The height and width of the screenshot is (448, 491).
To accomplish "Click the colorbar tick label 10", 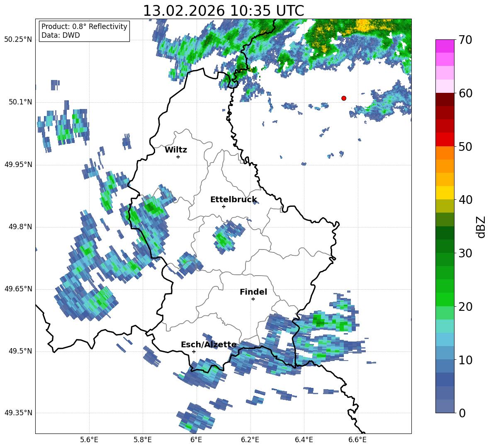I will tap(465, 360).
